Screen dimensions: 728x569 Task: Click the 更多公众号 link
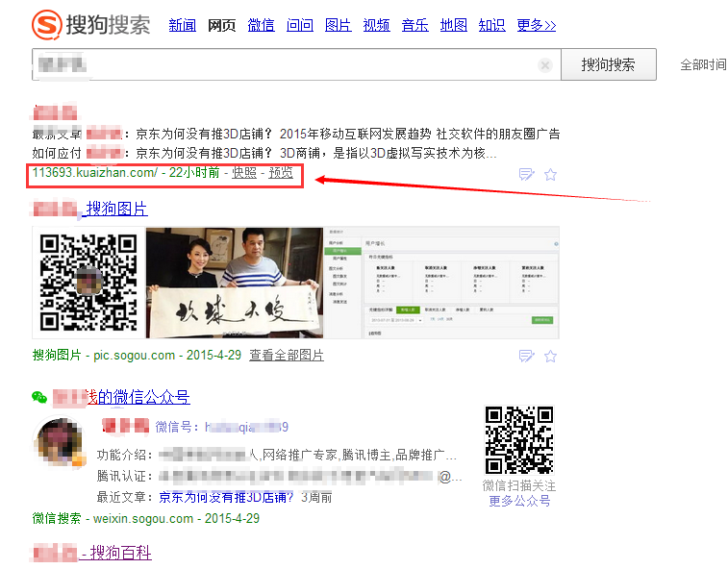tap(519, 501)
